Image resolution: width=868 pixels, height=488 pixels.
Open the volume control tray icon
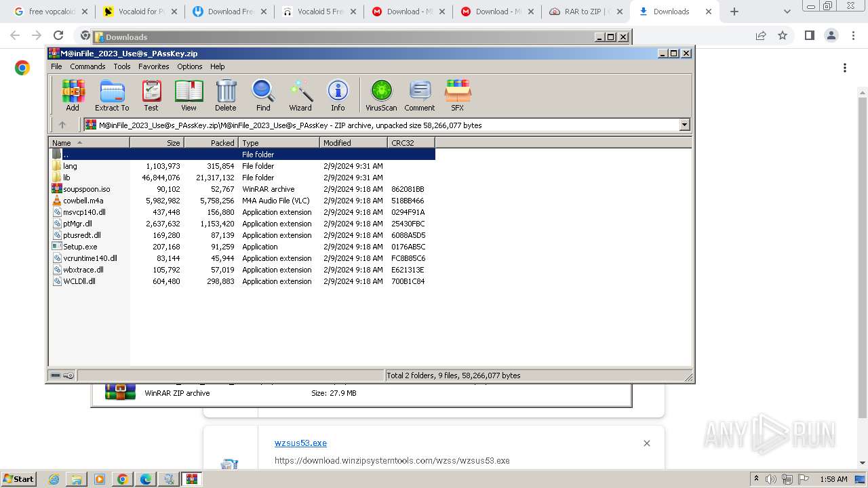pyautogui.click(x=771, y=479)
